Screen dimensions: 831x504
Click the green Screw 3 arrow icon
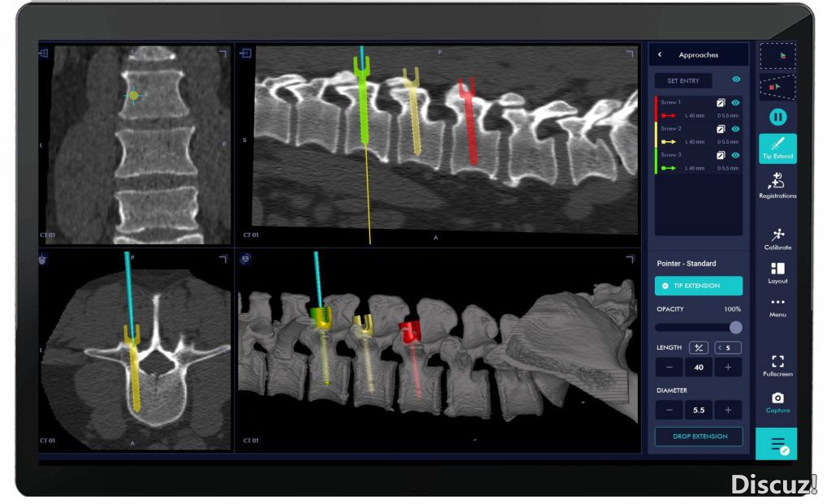pos(669,168)
